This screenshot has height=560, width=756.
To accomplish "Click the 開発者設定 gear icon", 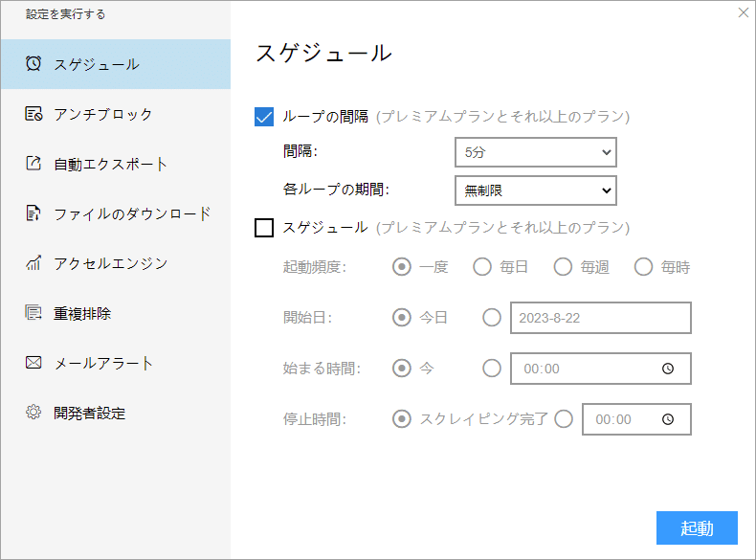I will 33,413.
